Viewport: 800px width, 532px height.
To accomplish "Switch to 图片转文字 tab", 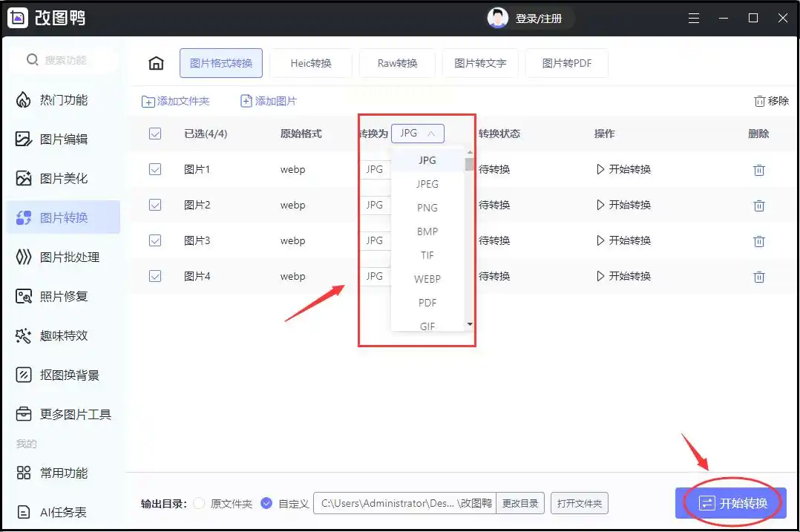I will [x=480, y=63].
